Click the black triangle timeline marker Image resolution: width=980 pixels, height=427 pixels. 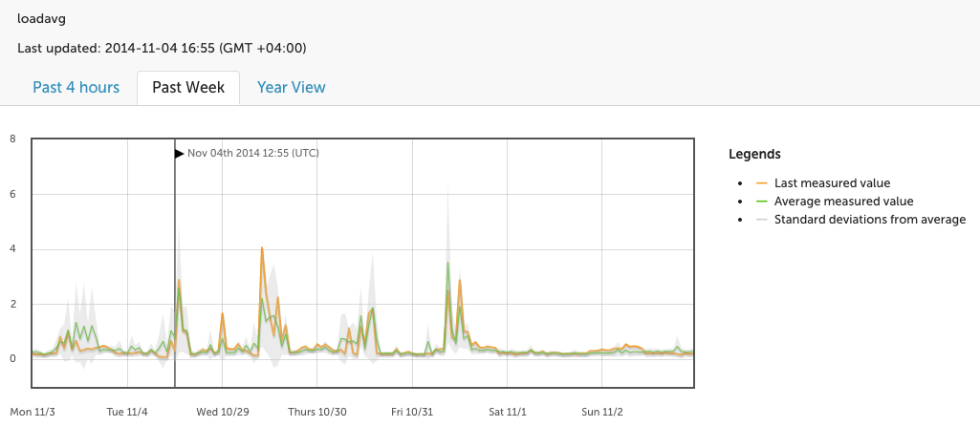(180, 153)
